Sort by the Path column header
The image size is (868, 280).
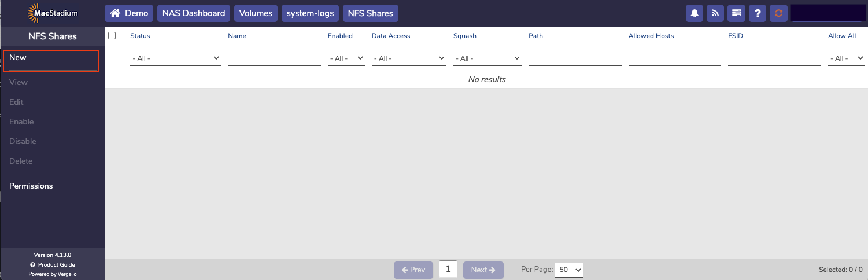pyautogui.click(x=535, y=36)
